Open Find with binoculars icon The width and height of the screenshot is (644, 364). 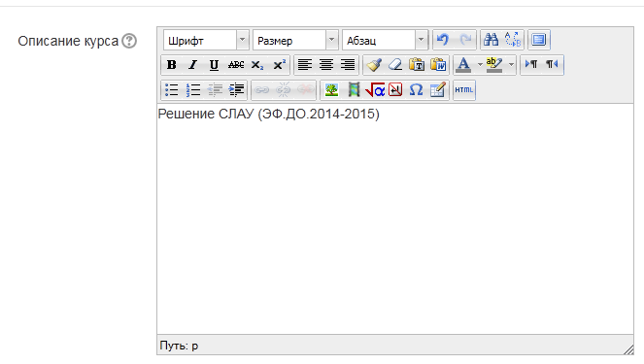click(x=491, y=40)
